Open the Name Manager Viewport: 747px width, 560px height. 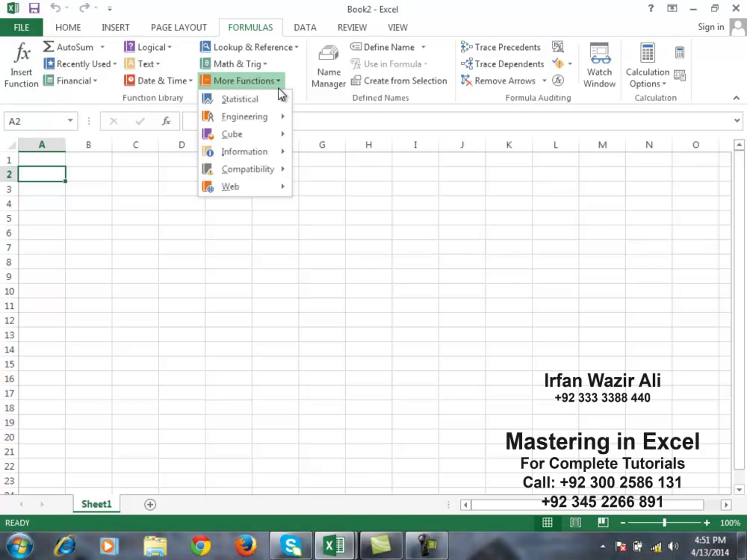point(329,65)
